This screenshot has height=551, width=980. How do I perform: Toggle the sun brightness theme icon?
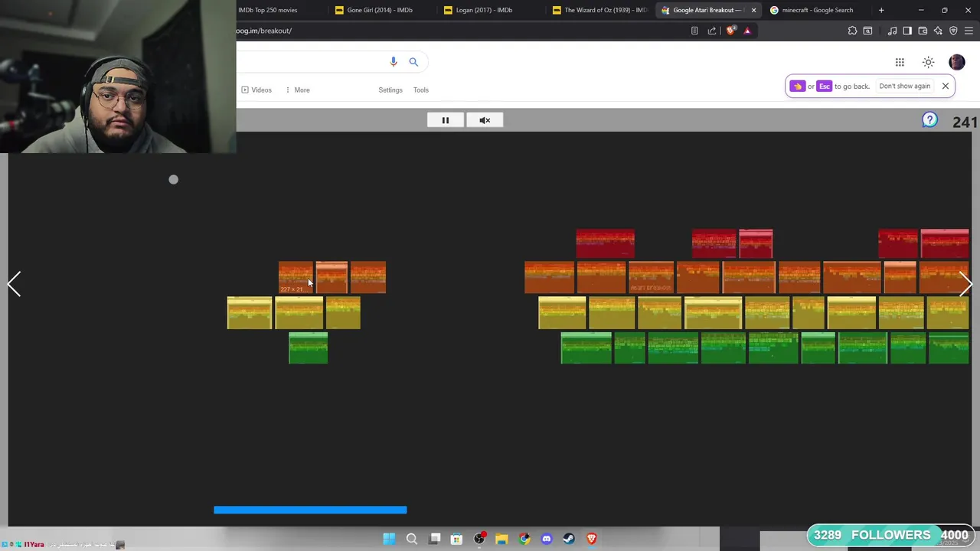point(928,62)
